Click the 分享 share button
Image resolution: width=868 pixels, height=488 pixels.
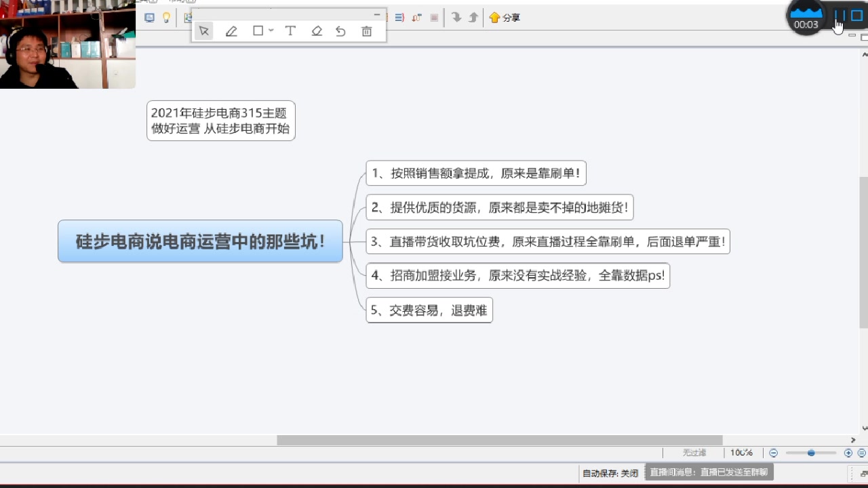(505, 18)
